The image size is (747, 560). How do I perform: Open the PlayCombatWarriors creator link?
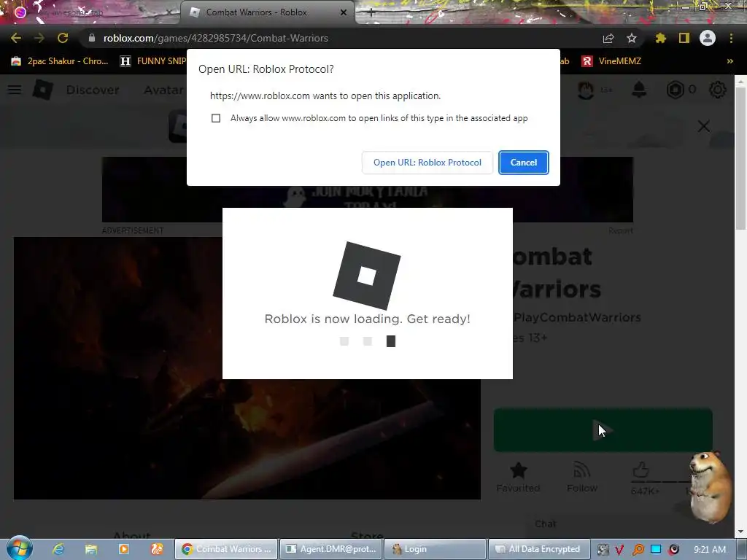click(x=577, y=318)
